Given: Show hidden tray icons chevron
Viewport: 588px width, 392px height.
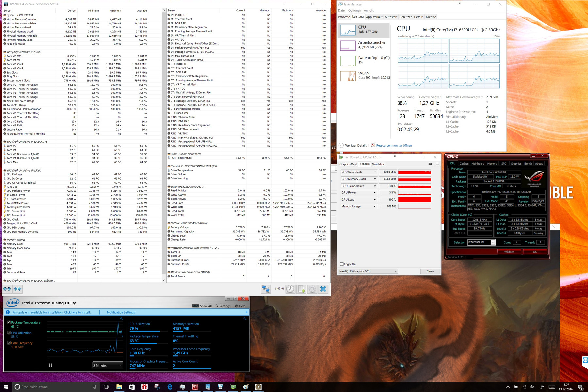Looking at the screenshot, I should pyautogui.click(x=508, y=387).
